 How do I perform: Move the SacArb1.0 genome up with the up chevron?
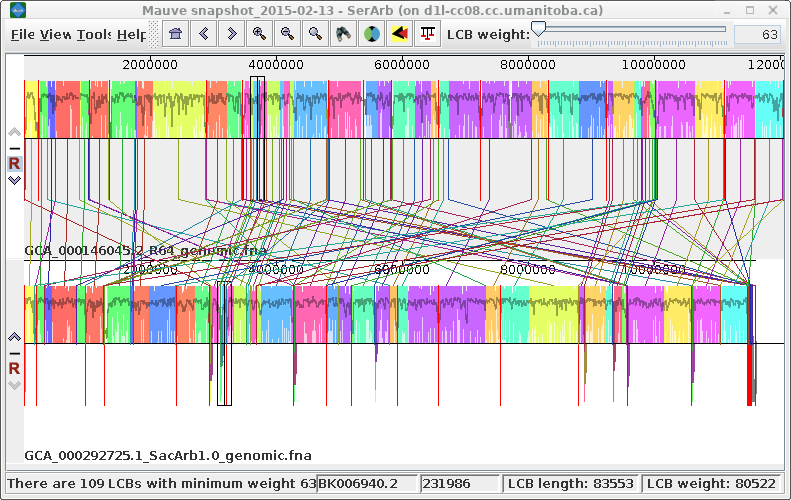[x=14, y=338]
